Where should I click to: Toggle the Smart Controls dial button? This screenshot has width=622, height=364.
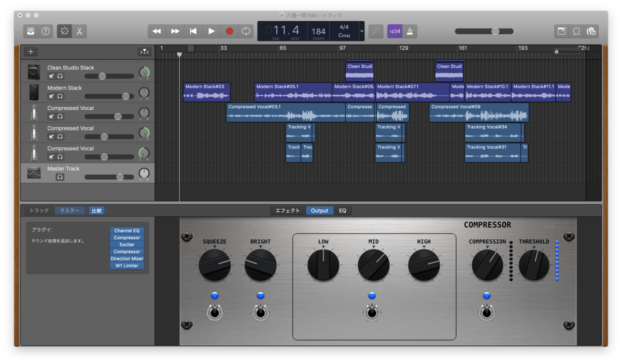click(x=64, y=31)
